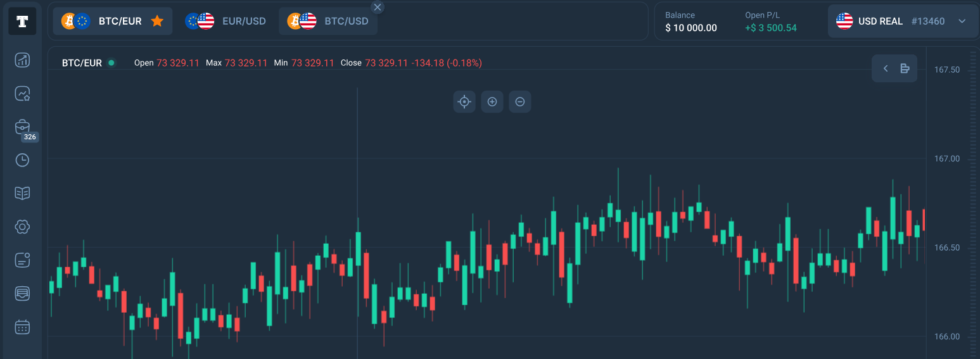Open trade history clock icon

point(22,160)
